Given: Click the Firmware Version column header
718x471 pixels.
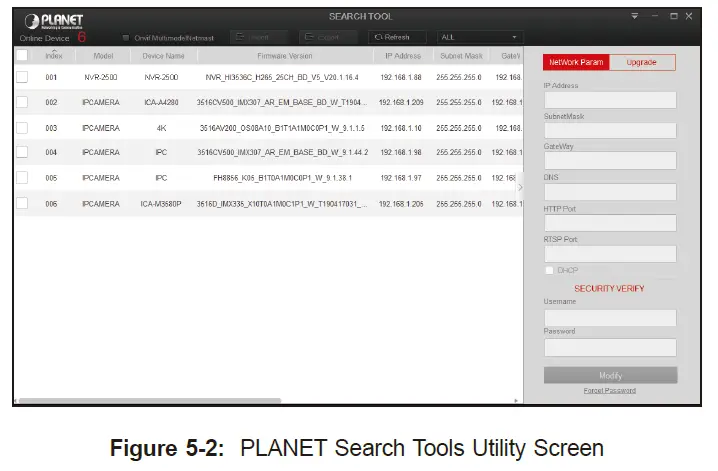Looking at the screenshot, I should tap(285, 55).
